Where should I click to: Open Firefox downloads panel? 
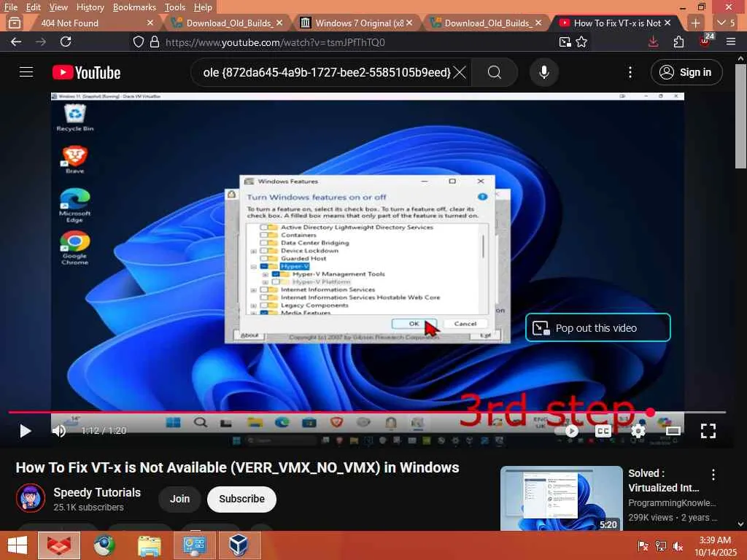pos(653,42)
